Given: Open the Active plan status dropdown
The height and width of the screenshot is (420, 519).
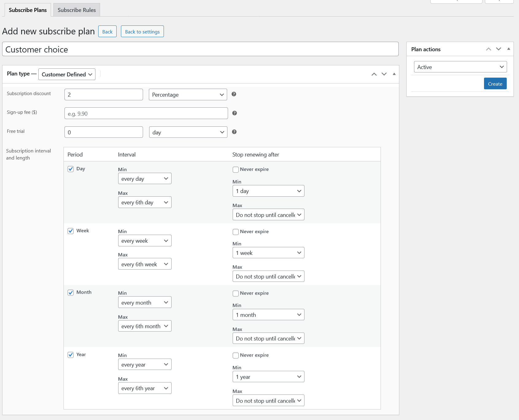Looking at the screenshot, I should click(x=460, y=67).
